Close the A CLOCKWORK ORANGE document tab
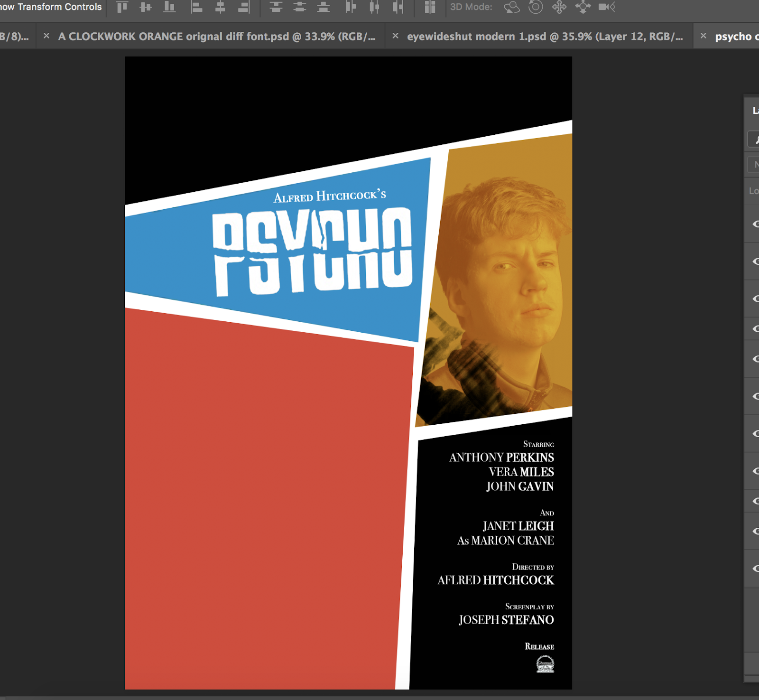 click(x=46, y=36)
